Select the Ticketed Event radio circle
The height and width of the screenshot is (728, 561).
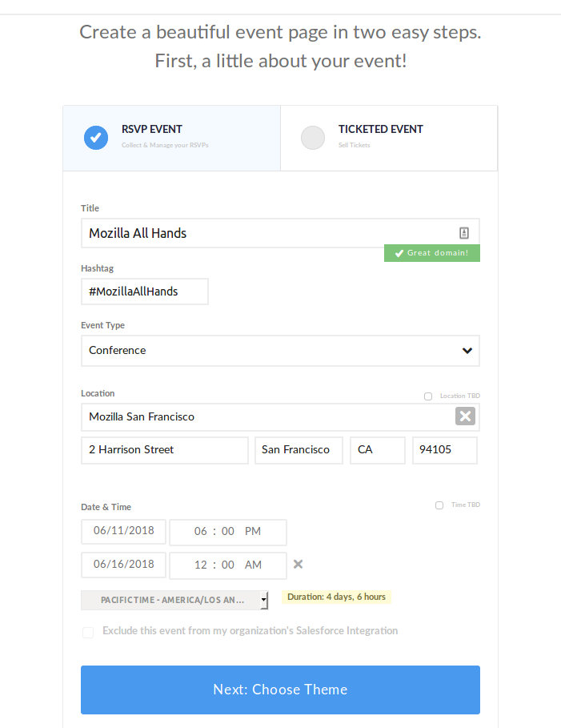(313, 138)
